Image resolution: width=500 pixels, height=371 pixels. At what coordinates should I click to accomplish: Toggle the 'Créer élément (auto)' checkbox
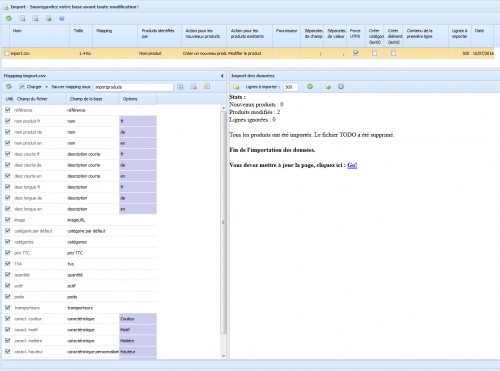tap(393, 53)
